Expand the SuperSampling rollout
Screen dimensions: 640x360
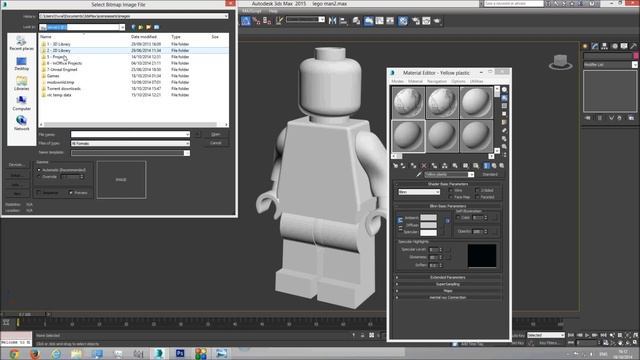pyautogui.click(x=448, y=284)
